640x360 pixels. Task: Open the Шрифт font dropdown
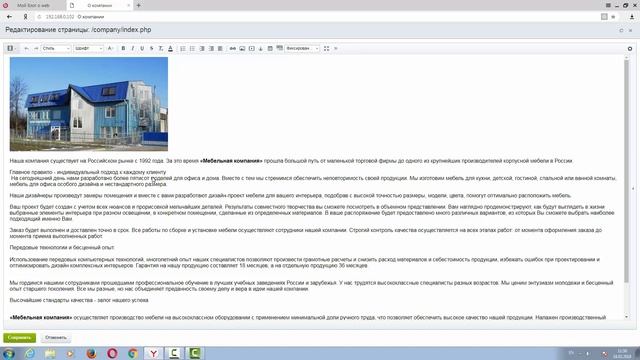(x=89, y=49)
